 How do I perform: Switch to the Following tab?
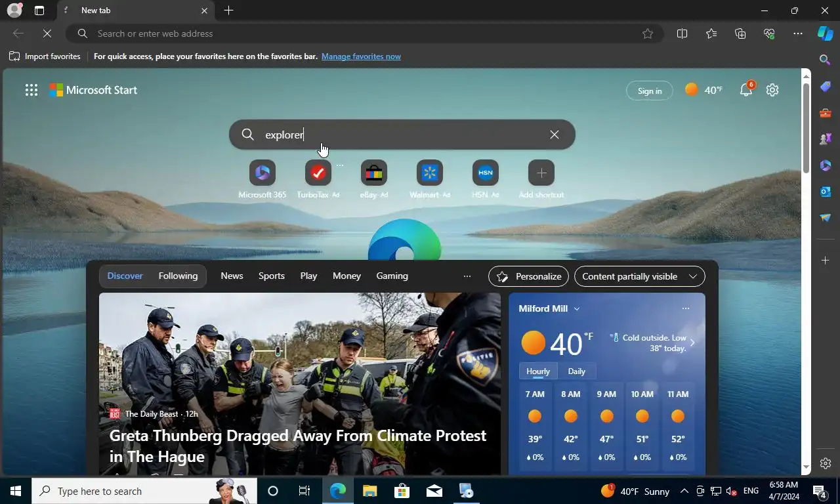(x=178, y=276)
